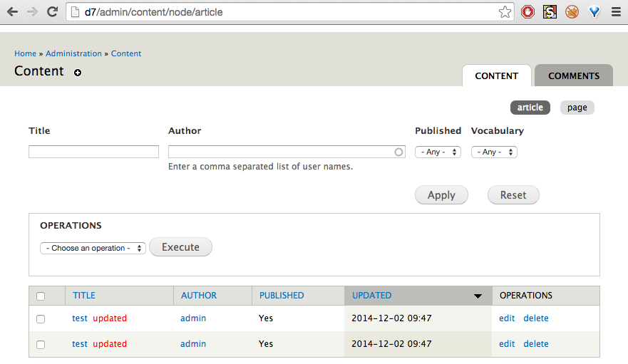Tick the select-all checkbox in table header
The image size is (628, 364).
point(41,296)
